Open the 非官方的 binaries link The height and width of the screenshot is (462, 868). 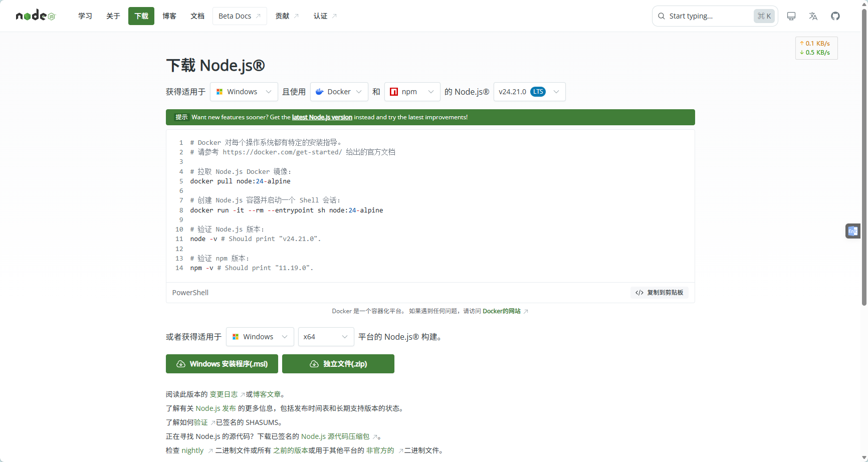[380, 450]
